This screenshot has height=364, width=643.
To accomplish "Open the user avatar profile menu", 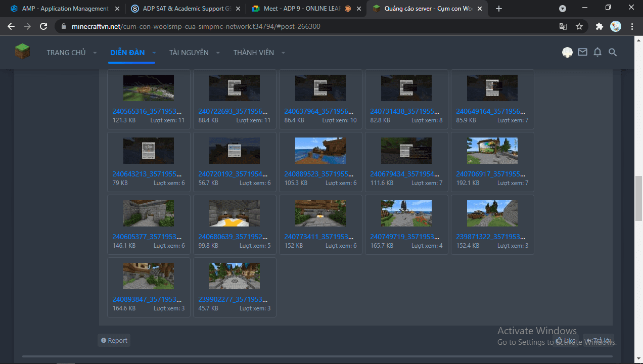I will click(567, 52).
